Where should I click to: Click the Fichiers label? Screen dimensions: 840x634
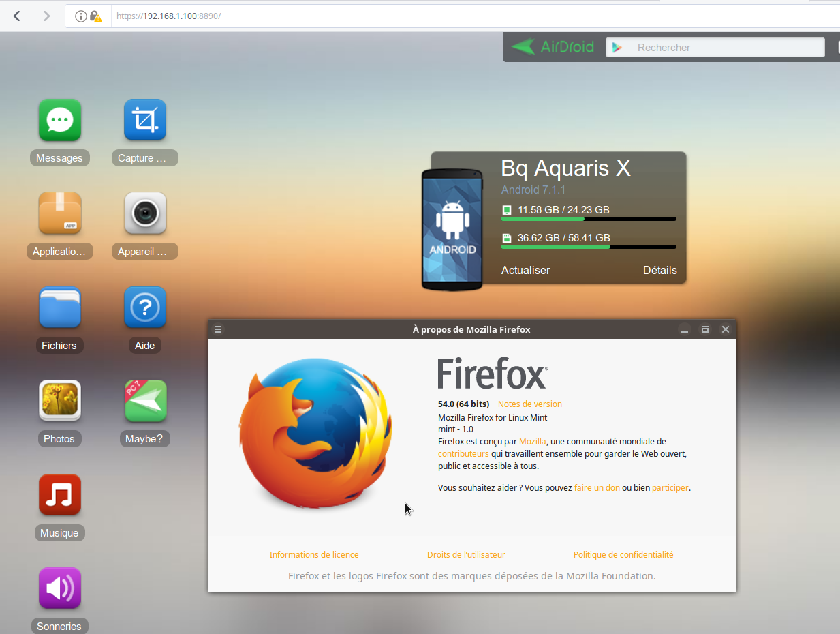(x=59, y=346)
